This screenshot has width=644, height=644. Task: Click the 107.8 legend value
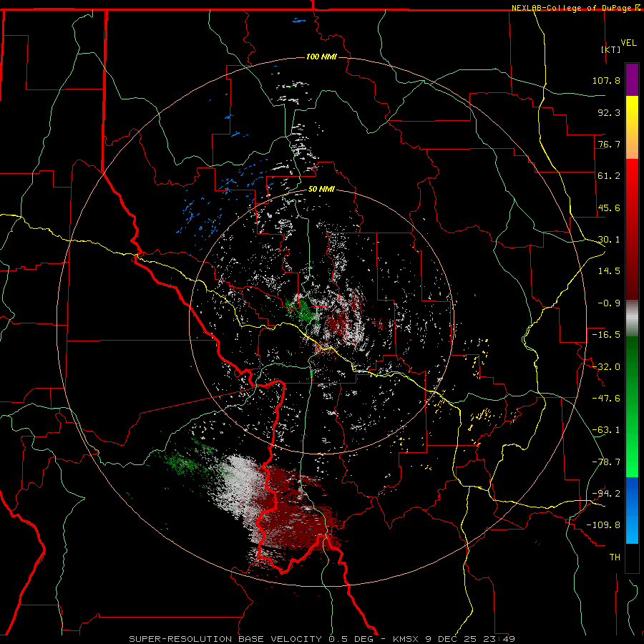pos(606,80)
